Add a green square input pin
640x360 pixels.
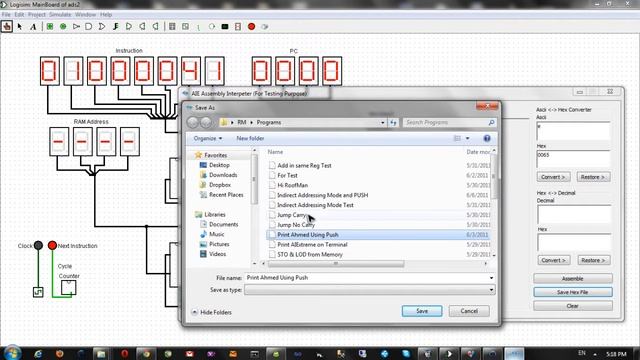[x=50, y=27]
